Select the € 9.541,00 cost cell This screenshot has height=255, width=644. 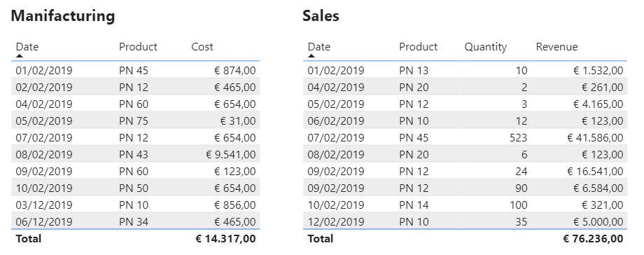231,155
